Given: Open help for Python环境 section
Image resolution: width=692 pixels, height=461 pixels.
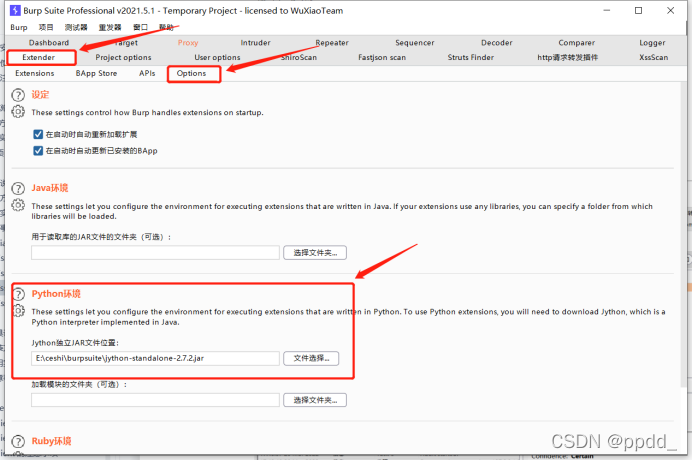Looking at the screenshot, I should tap(18, 294).
